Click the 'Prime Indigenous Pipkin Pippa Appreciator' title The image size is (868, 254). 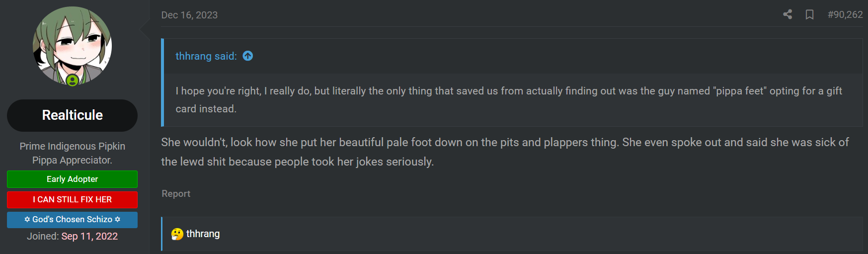tap(72, 153)
